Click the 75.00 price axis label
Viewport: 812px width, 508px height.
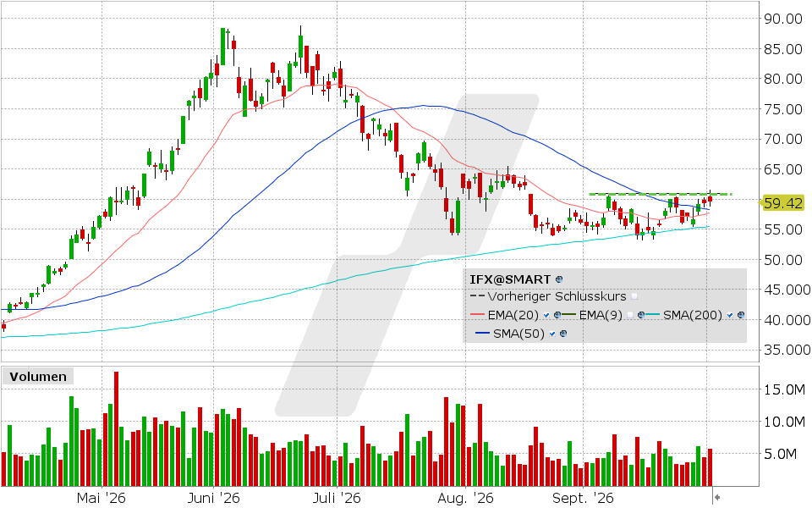pyautogui.click(x=783, y=109)
